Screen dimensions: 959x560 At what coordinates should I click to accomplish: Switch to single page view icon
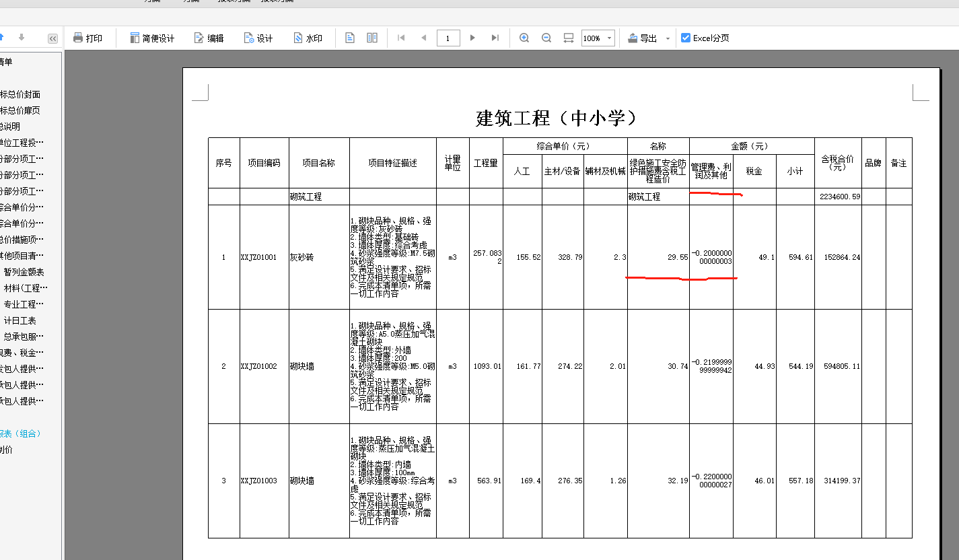[350, 38]
